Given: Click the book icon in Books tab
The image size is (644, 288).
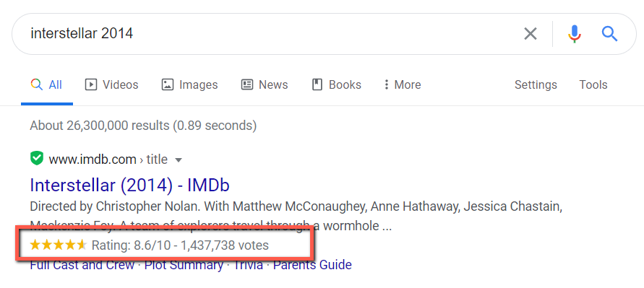Looking at the screenshot, I should 317,85.
